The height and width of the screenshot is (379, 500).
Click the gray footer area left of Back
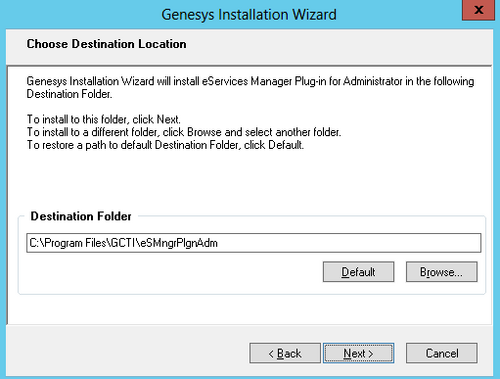(x=127, y=352)
